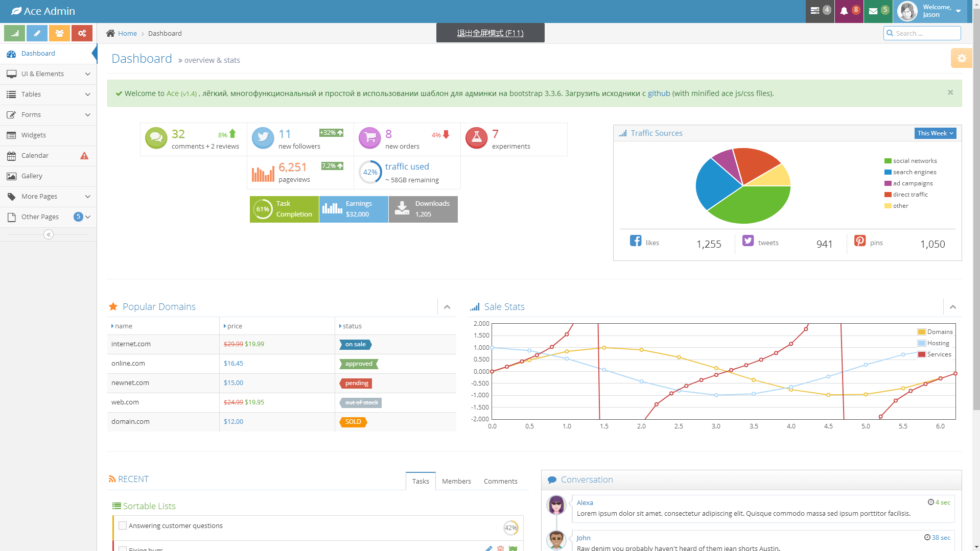Open the Welcome Jason user menu
This screenshot has height=551, width=980.
(x=930, y=11)
